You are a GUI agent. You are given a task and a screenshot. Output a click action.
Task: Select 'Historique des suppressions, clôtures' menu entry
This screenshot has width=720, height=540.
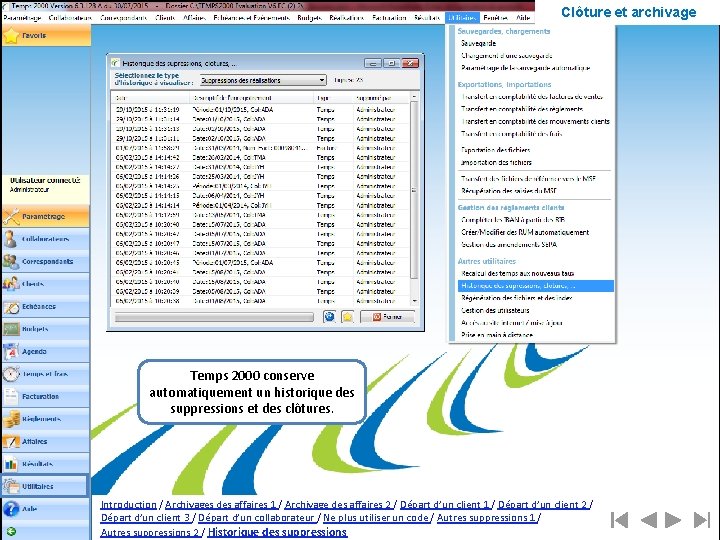pyautogui.click(x=535, y=286)
